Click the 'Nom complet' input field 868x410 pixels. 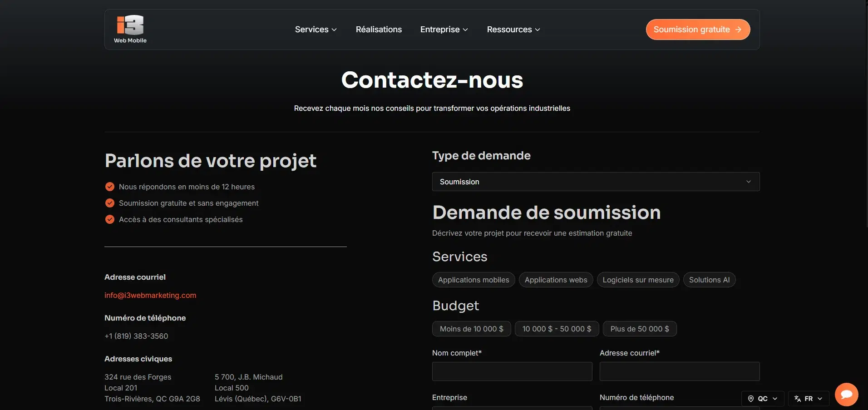512,371
